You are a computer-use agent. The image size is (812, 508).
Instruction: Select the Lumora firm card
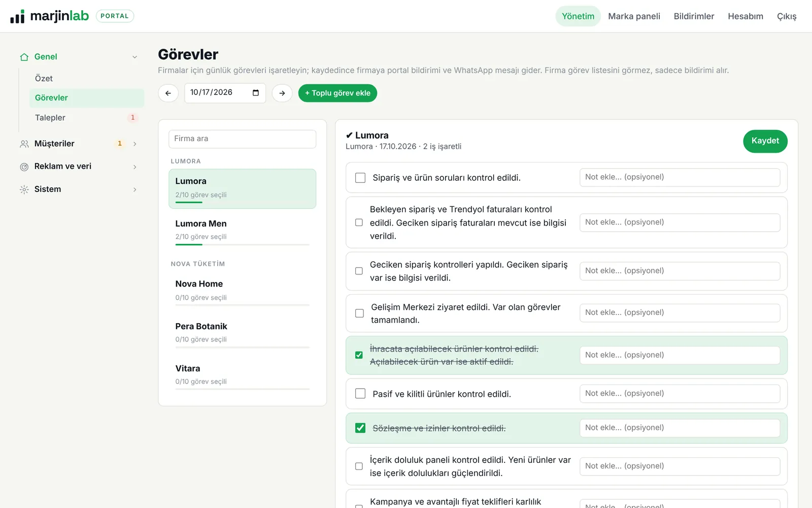[x=242, y=188]
